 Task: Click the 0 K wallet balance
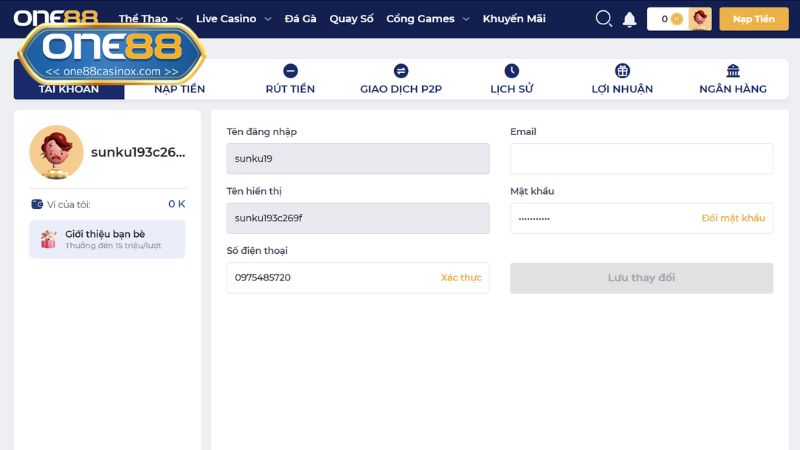pos(177,204)
